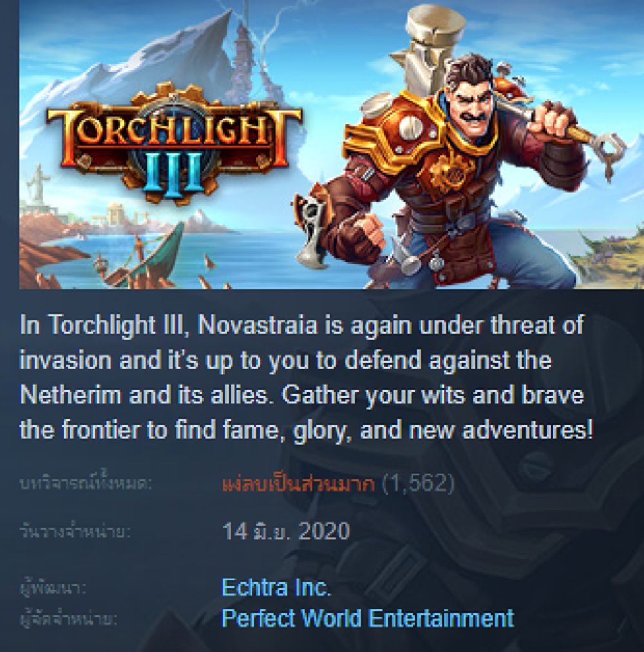Click the word Novastraia in the description
This screenshot has height=652, width=644.
click(258, 324)
